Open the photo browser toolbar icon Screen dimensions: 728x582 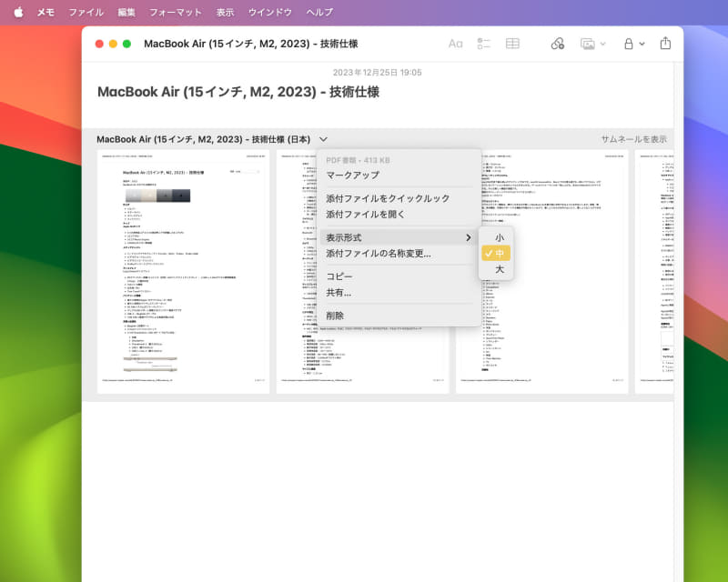tap(586, 43)
